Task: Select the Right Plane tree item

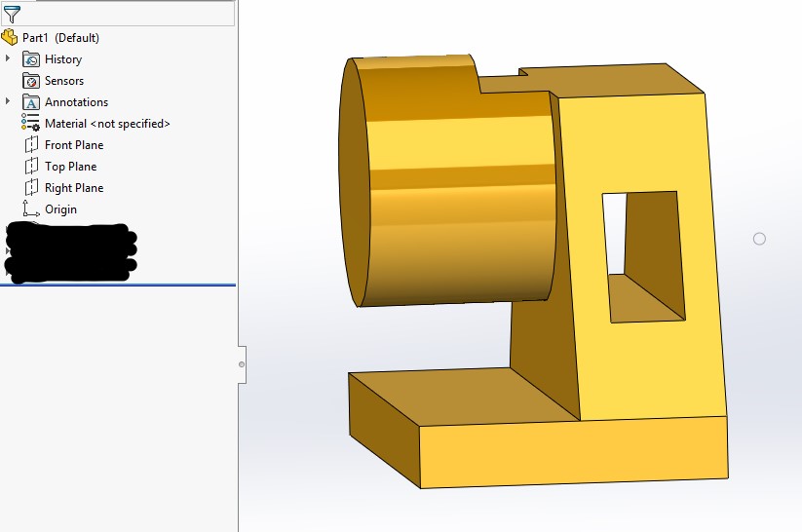Action: pos(73,188)
